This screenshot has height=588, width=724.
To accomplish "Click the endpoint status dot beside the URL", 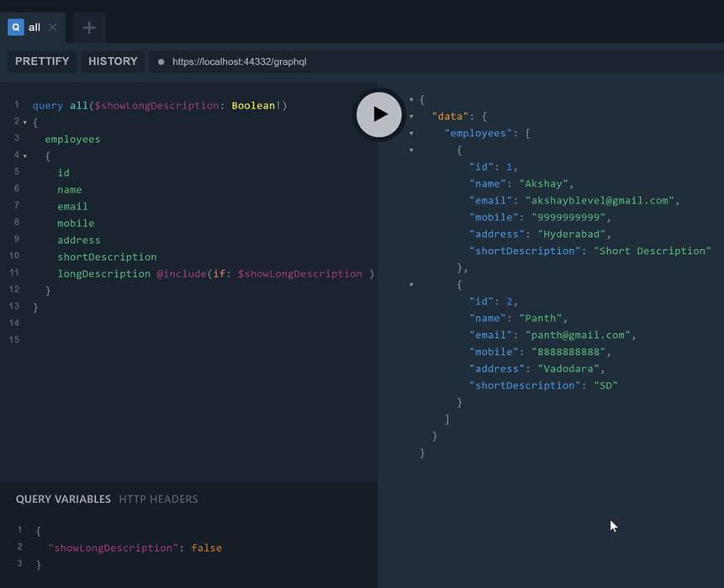I will click(x=160, y=61).
